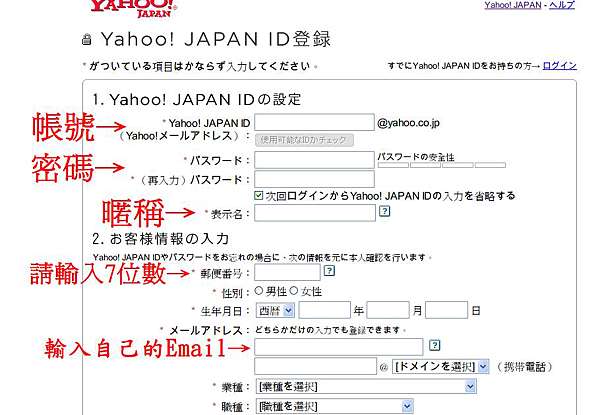This screenshot has height=415, width=600.
Task: Select 男性 radio button
Action: coord(259,291)
